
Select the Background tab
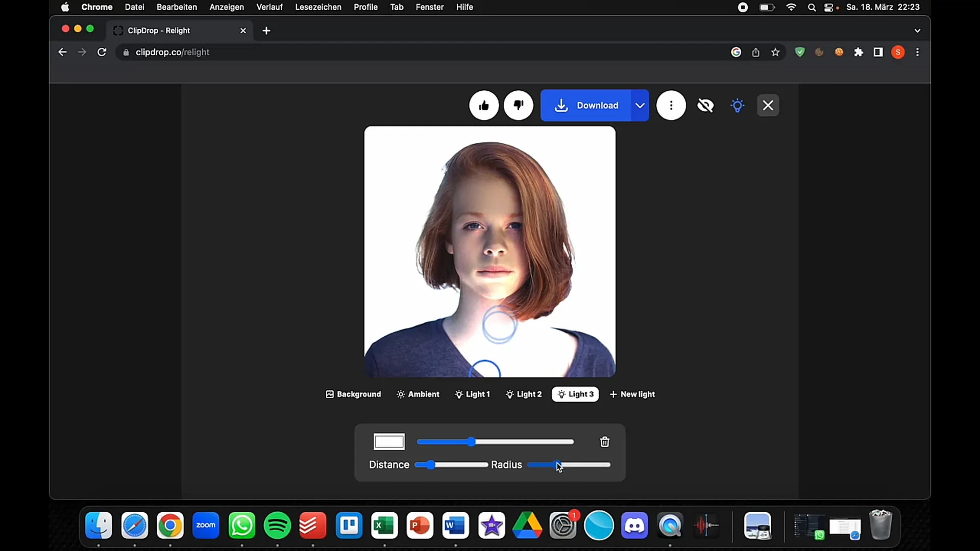pyautogui.click(x=353, y=394)
